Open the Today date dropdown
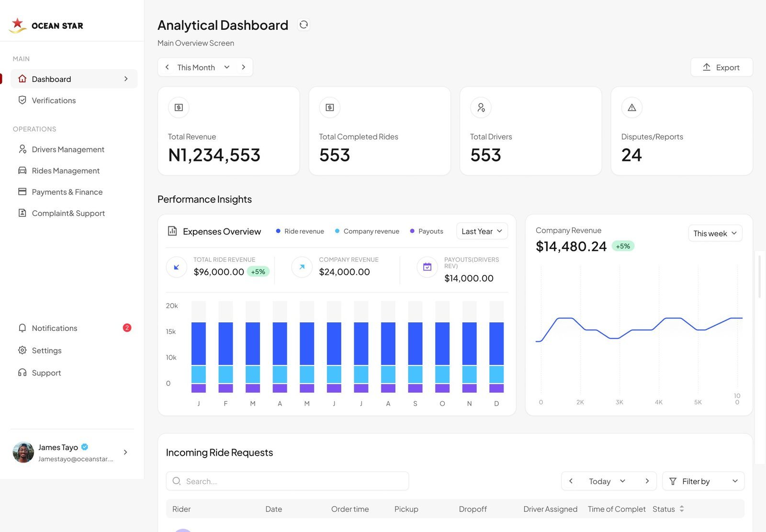The image size is (766, 532). (x=608, y=481)
